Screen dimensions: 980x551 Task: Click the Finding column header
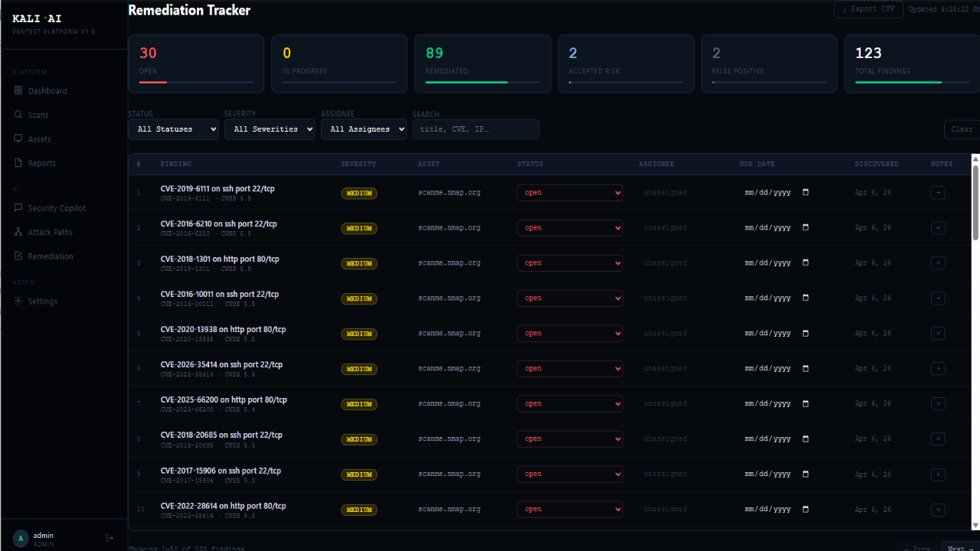point(176,164)
